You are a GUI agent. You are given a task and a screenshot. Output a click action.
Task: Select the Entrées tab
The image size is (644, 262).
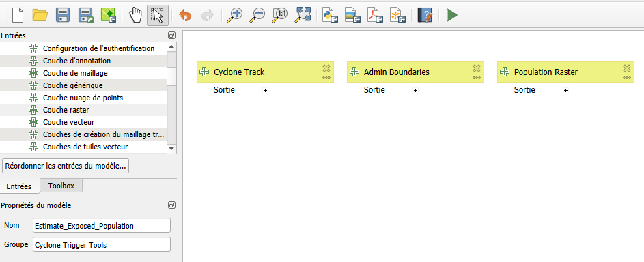point(19,186)
